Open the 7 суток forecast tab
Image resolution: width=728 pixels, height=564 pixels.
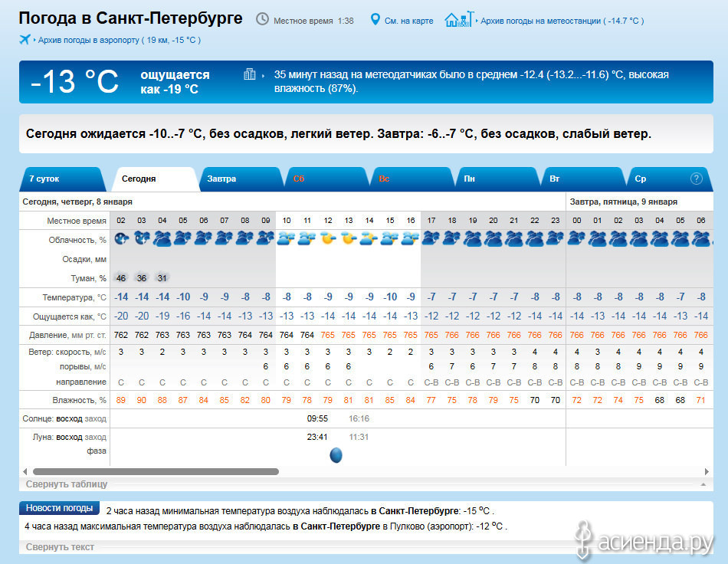point(44,179)
